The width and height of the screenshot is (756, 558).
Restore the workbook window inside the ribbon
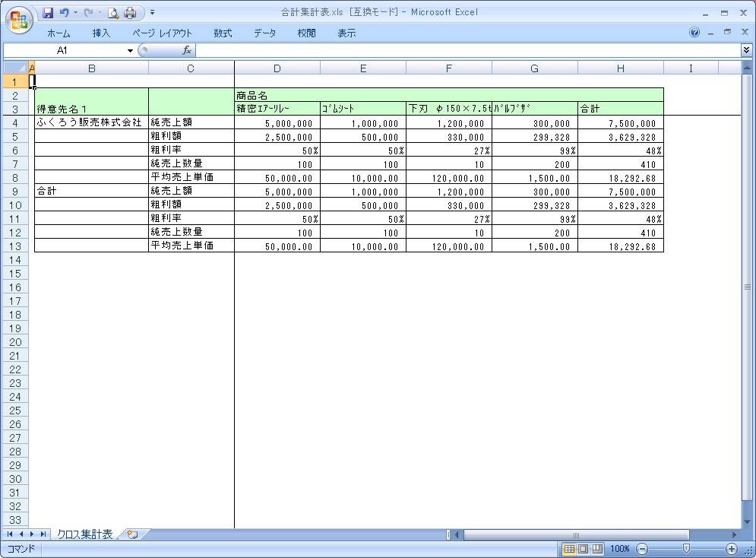click(728, 32)
